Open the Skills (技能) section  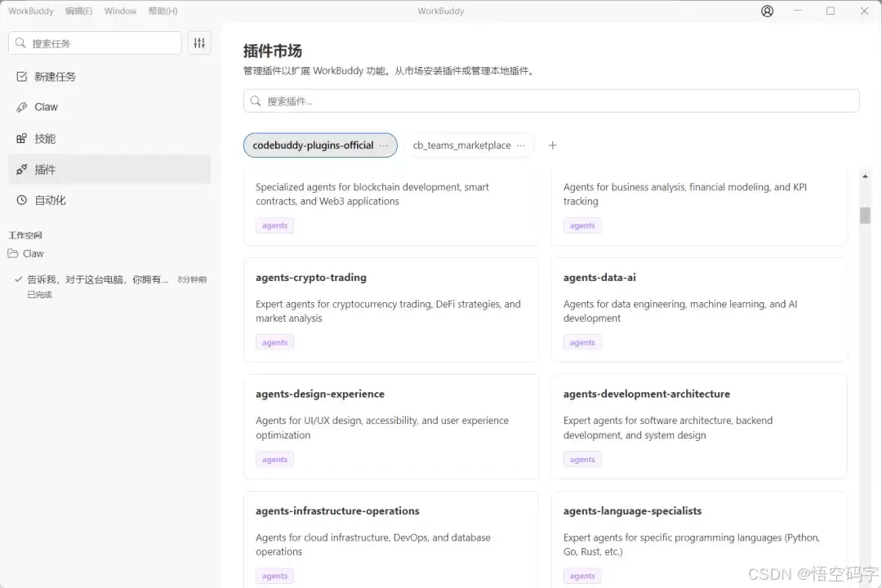[x=45, y=139]
